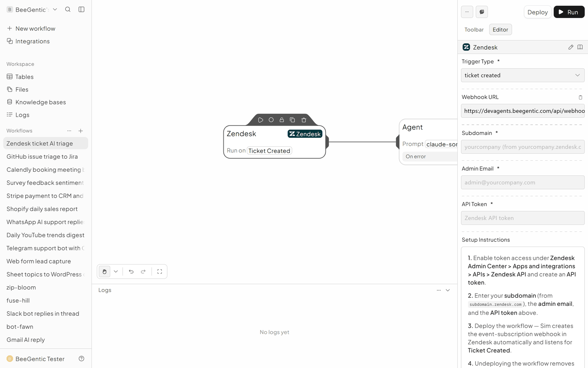Viewport: 588px width, 368px height.
Task: Delete the Zendesk block trash icon
Action: [x=304, y=120]
